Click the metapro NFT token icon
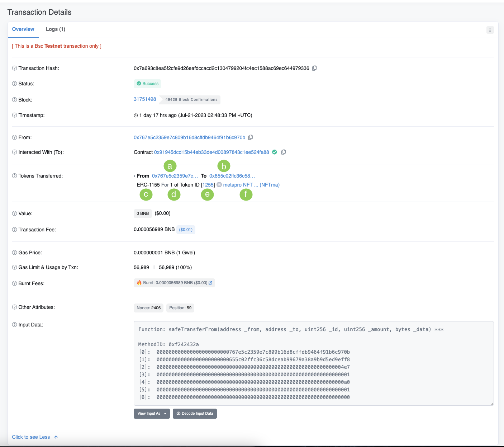 point(219,185)
